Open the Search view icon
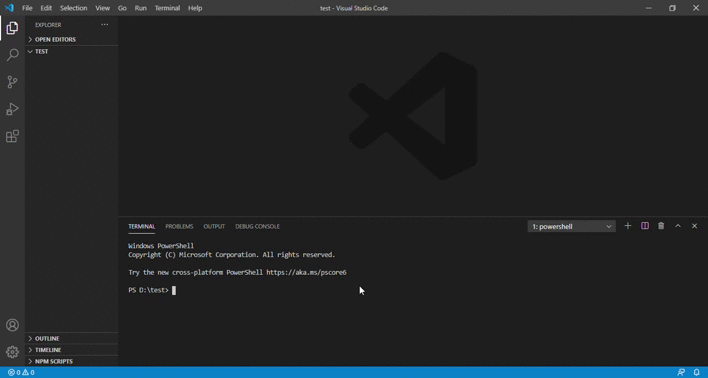Screen dimensions: 708x378 point(12,55)
